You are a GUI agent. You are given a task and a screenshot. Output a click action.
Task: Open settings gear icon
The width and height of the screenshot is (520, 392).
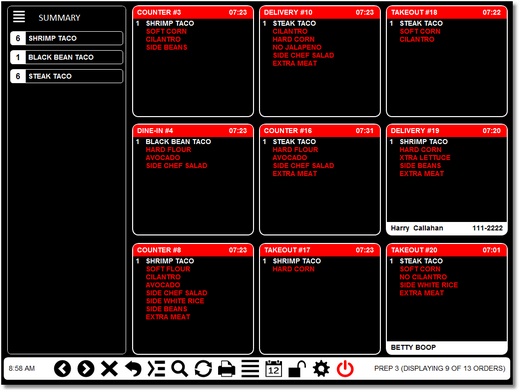click(321, 369)
